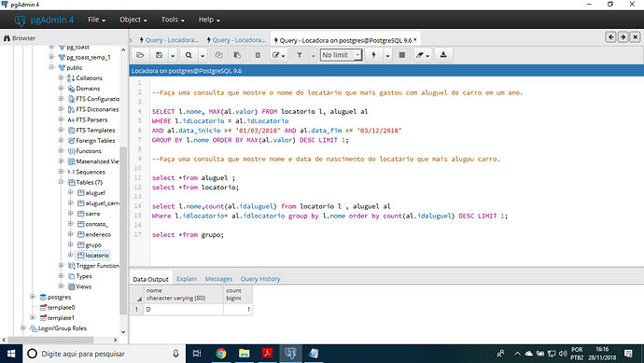
Task: Click the Find magnifier icon
Action: point(189,55)
